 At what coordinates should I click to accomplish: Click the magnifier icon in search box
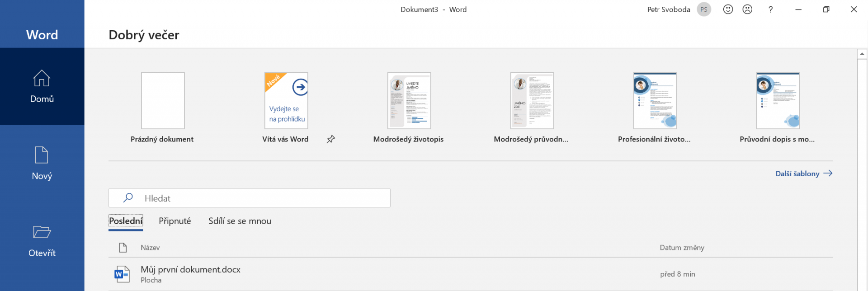(128, 197)
